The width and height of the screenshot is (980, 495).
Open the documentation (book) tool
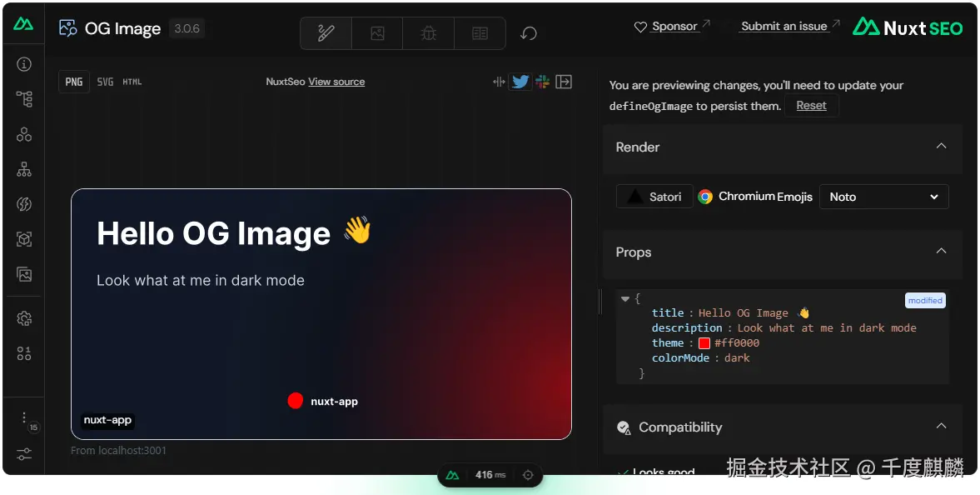click(480, 33)
